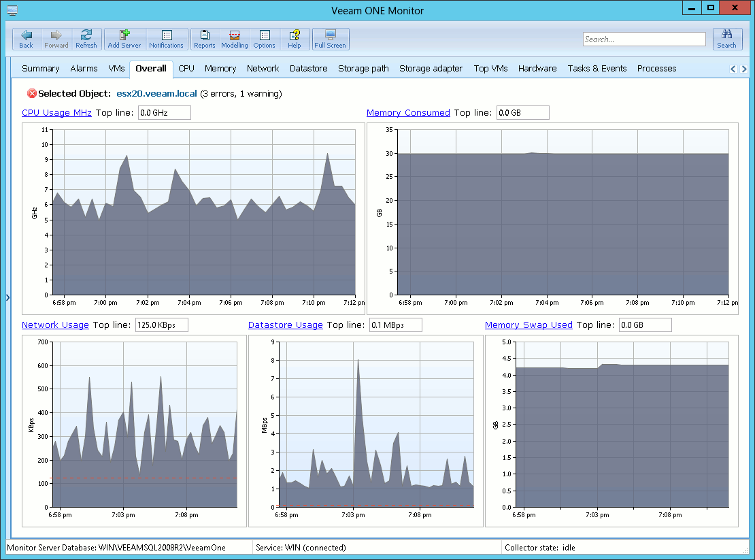Open the Datastore tab
This screenshot has height=560, width=755.
309,68
